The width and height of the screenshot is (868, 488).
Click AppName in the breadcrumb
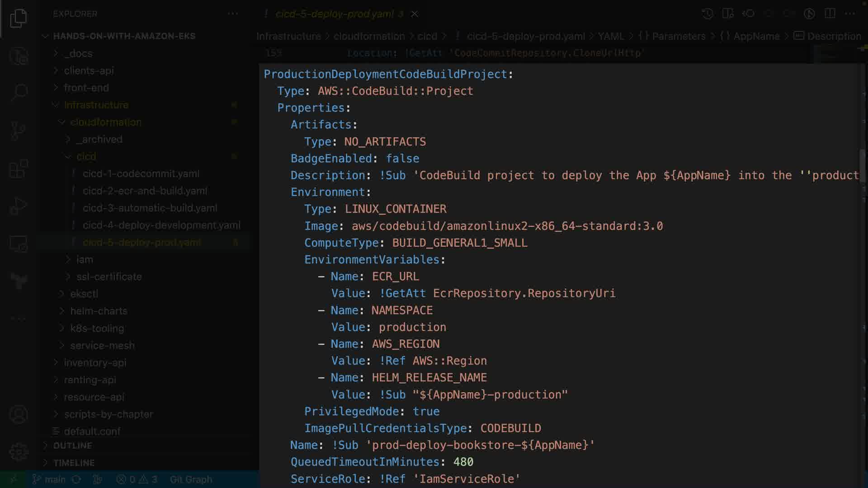click(756, 36)
